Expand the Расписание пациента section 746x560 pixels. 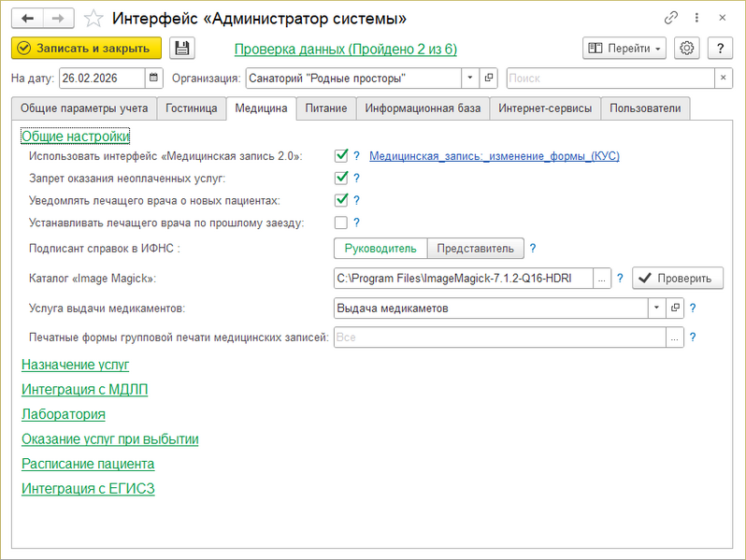88,464
